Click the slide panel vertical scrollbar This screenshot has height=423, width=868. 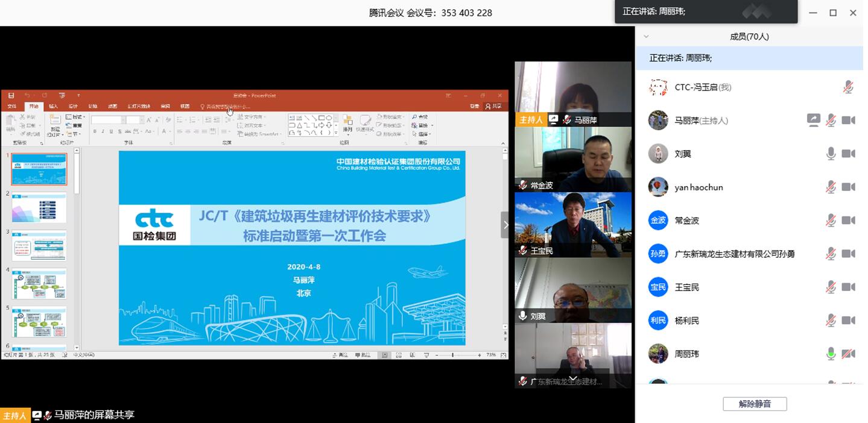coord(77,248)
